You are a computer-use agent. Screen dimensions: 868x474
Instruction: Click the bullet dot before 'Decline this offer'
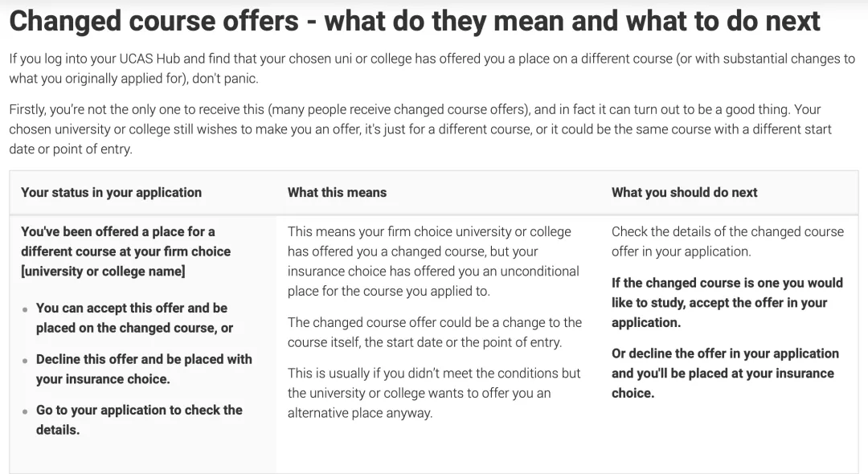click(25, 361)
